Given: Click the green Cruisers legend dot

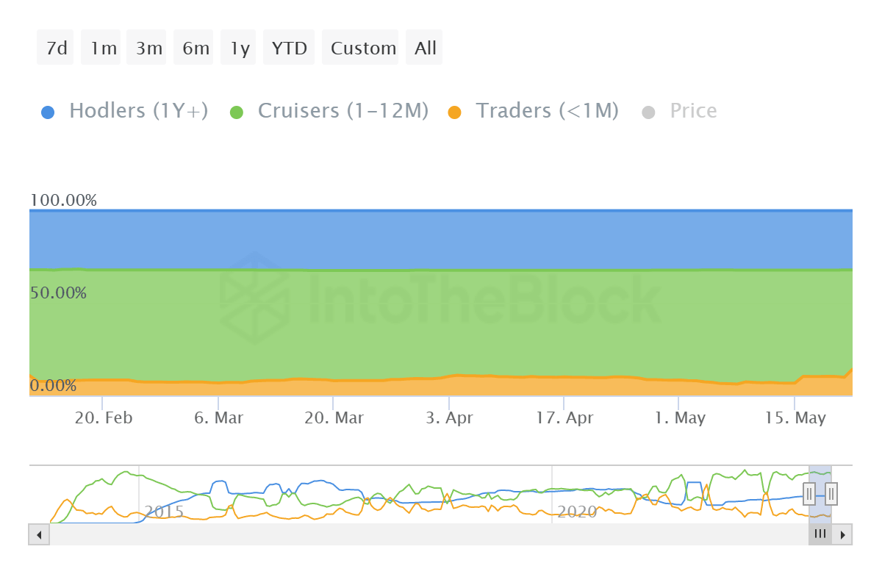Looking at the screenshot, I should coord(237,110).
